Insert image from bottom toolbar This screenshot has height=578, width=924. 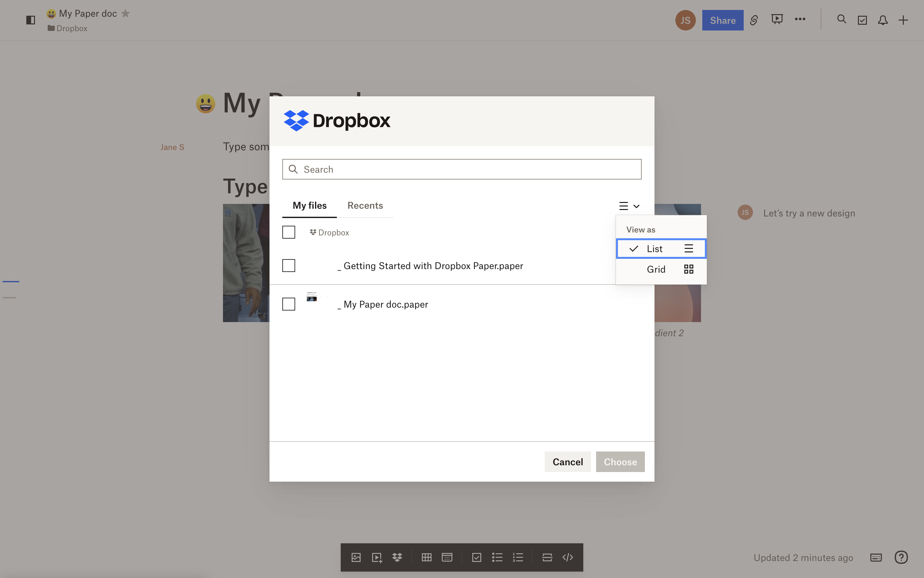(x=356, y=557)
